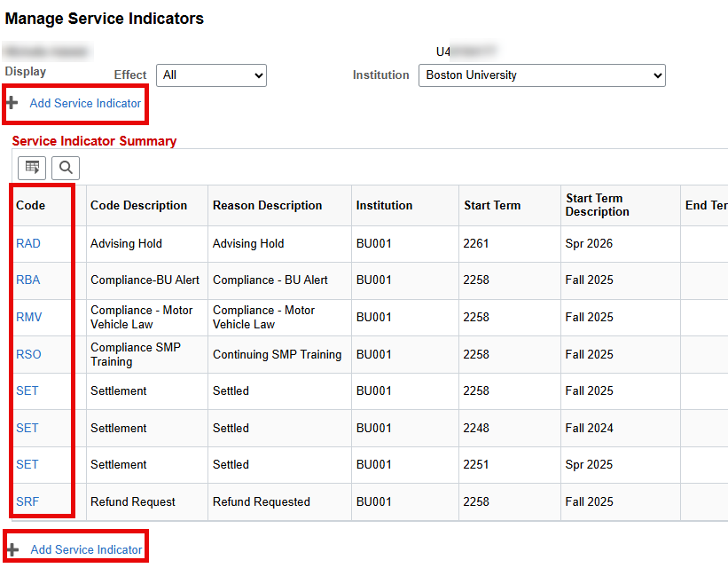Open the SET code for Fall 2025
Screen dimensions: 728x568
pos(27,390)
